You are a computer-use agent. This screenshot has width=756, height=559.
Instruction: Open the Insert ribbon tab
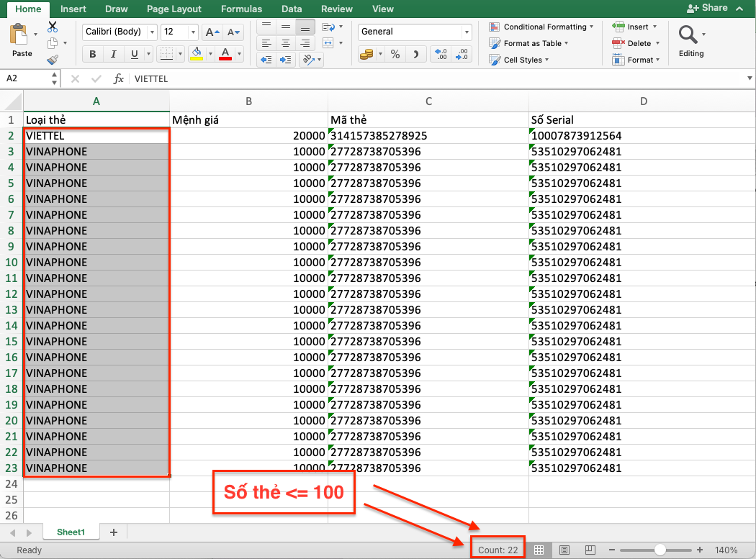click(73, 9)
